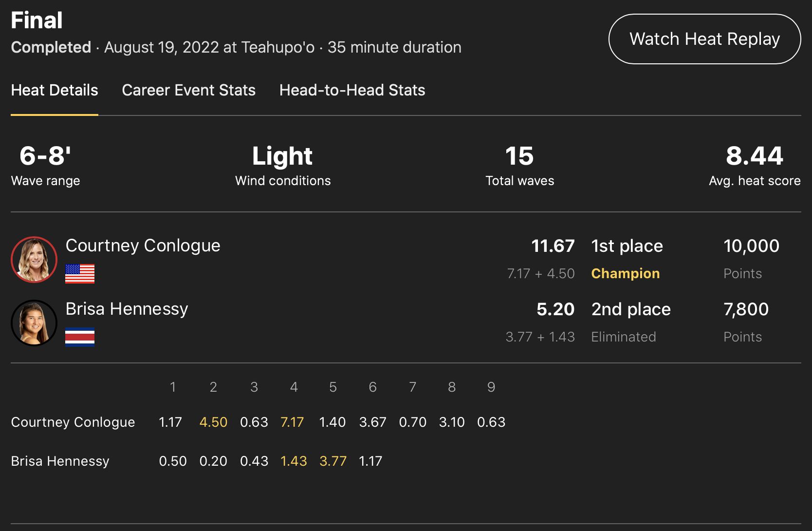This screenshot has width=812, height=531.
Task: Click Conlogue's 4.50 wave score
Action: pos(213,422)
